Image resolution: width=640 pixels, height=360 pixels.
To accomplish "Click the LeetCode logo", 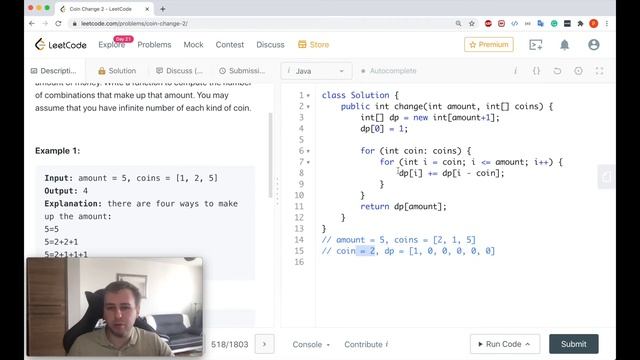I will (x=60, y=44).
